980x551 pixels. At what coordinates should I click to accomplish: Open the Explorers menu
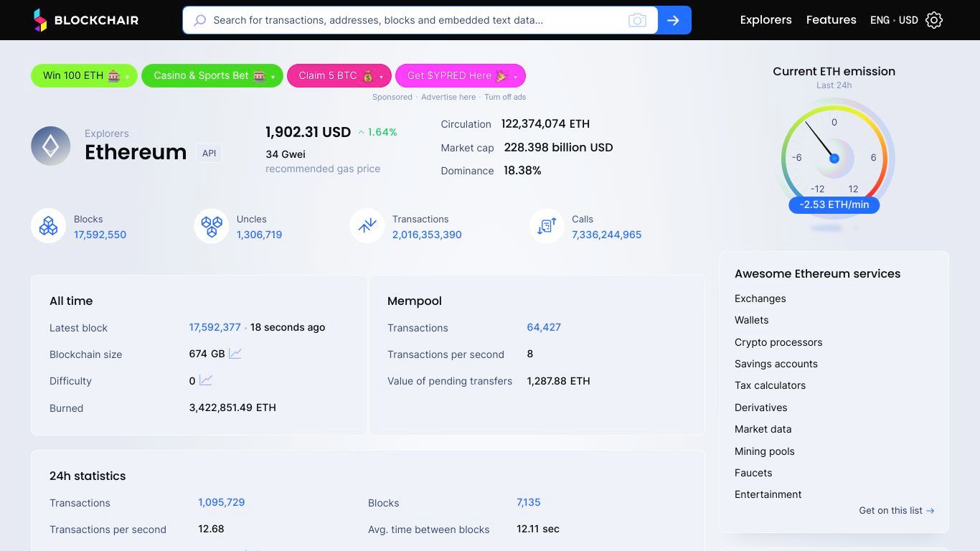[x=765, y=20]
